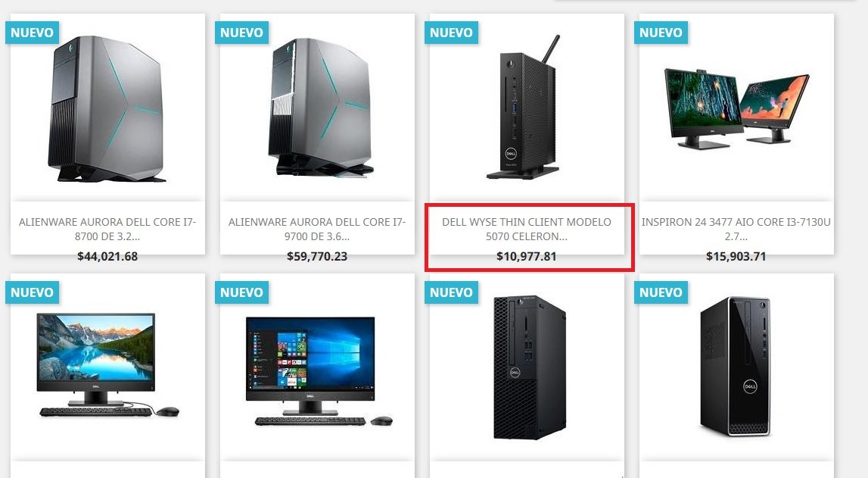
Task: Click the ALIENWARE AURORA DELL CORE I7-8700 title link
Action: [107, 229]
